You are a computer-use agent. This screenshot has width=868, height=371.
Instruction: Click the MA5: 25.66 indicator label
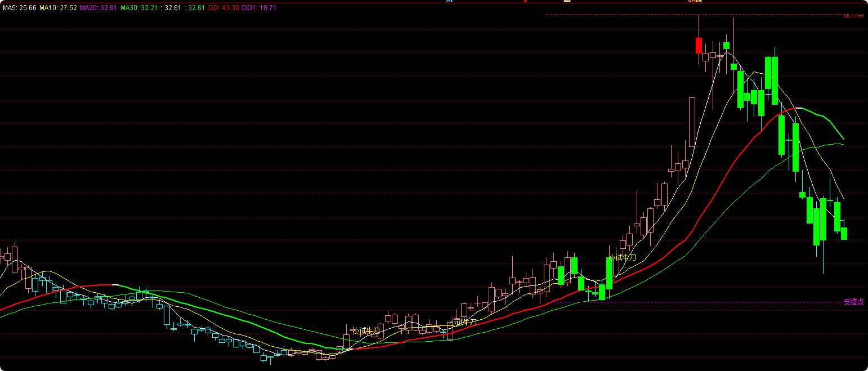(x=19, y=8)
